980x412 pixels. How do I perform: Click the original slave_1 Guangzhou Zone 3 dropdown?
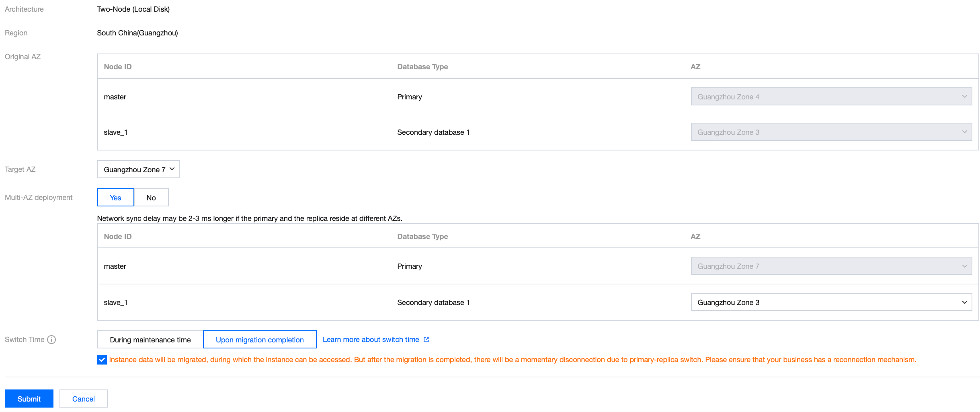pos(831,132)
